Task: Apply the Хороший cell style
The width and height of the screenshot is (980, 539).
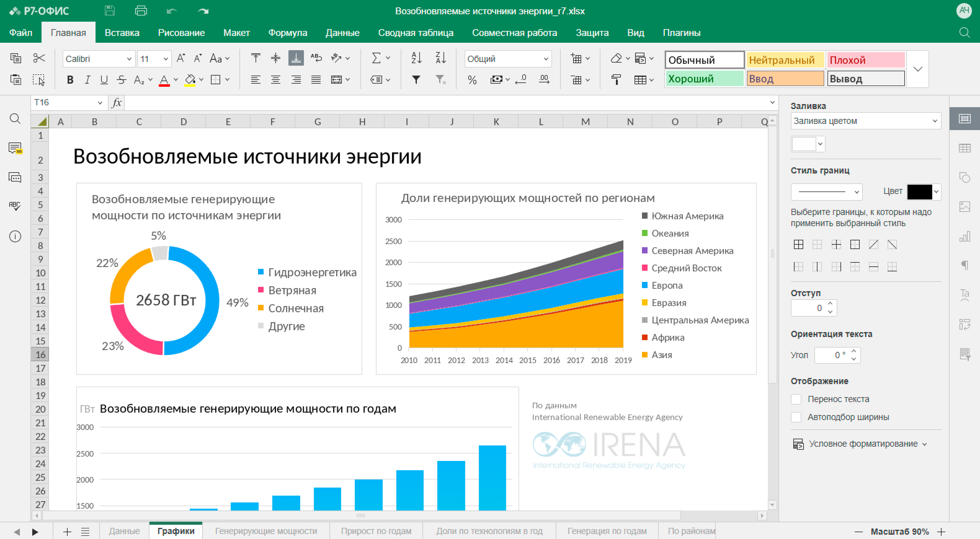Action: [704, 79]
